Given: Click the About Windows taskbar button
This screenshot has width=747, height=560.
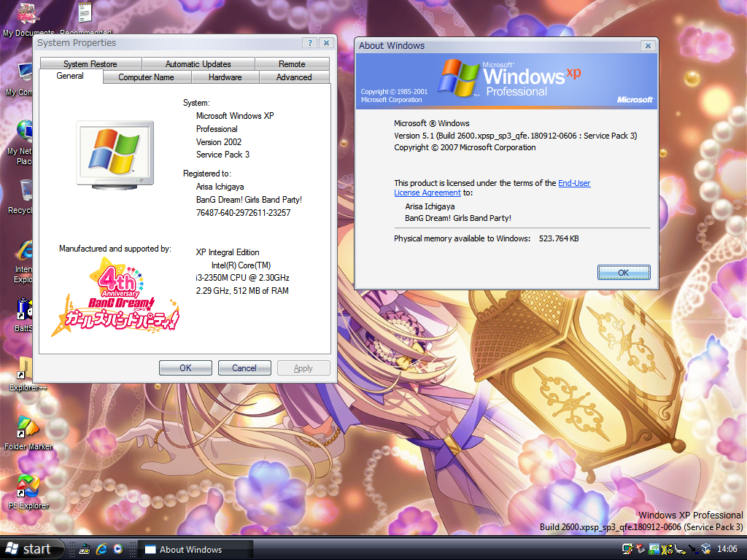Looking at the screenshot, I should click(x=195, y=550).
